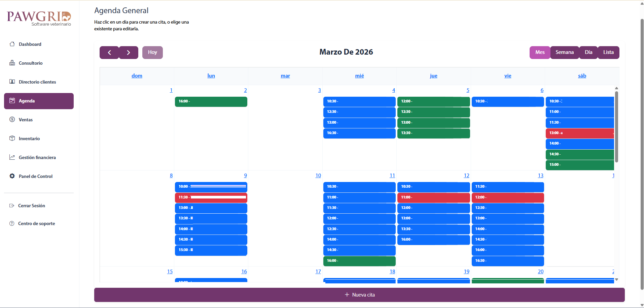The width and height of the screenshot is (644, 308).
Task: Click the Dashboard house icon
Action: (x=12, y=44)
